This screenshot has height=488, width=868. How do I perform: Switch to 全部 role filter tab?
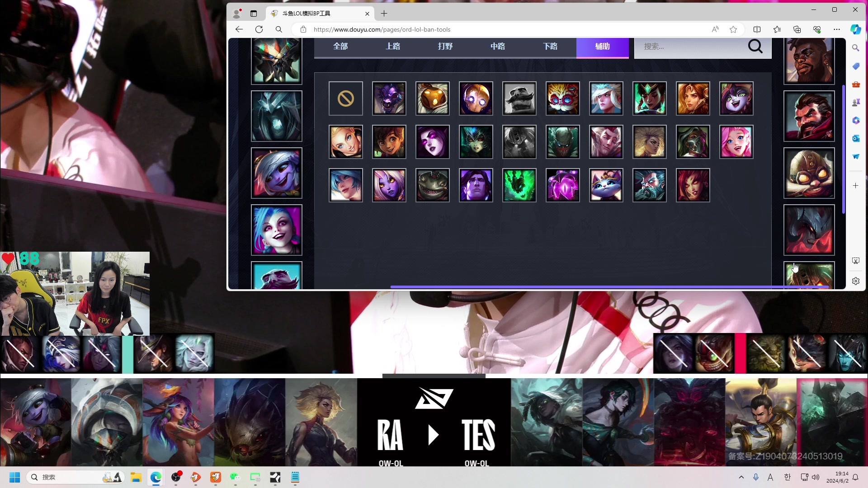coord(340,47)
